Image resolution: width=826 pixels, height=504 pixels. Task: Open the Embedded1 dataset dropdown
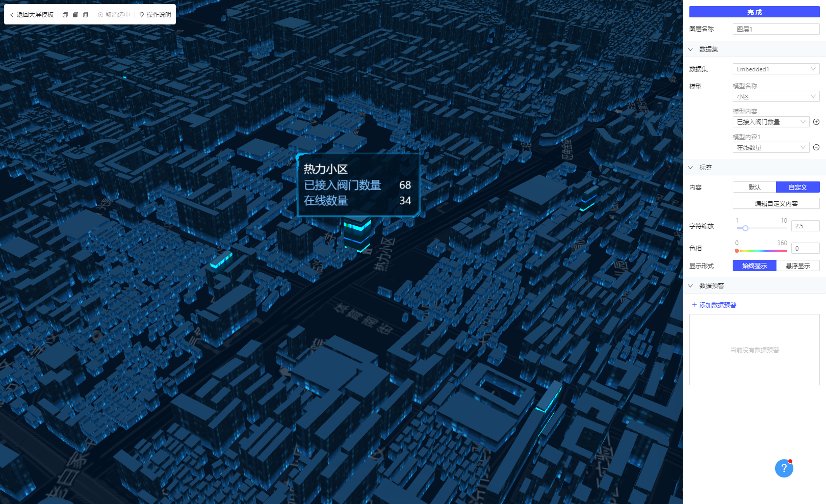coord(776,69)
